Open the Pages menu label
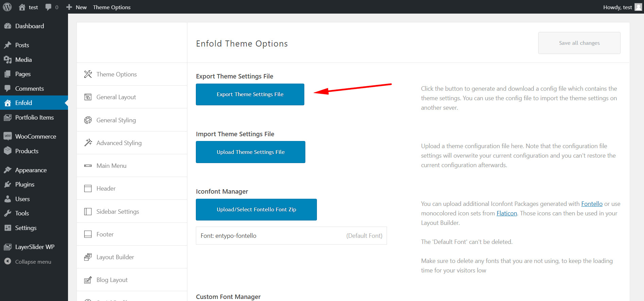The image size is (644, 301). (x=23, y=74)
